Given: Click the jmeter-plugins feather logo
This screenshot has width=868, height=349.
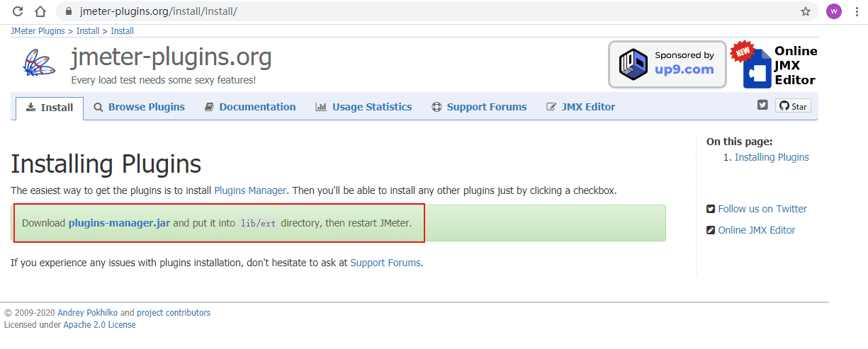Looking at the screenshot, I should tap(39, 64).
